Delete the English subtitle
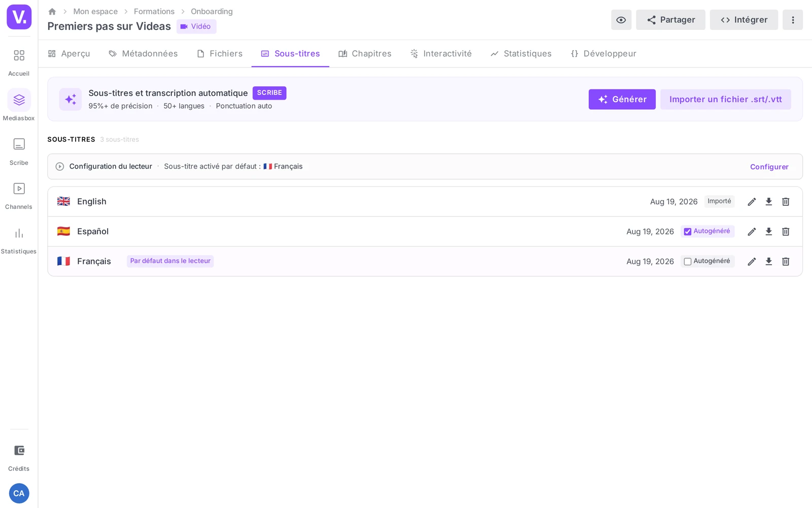The height and width of the screenshot is (508, 812). point(786,202)
